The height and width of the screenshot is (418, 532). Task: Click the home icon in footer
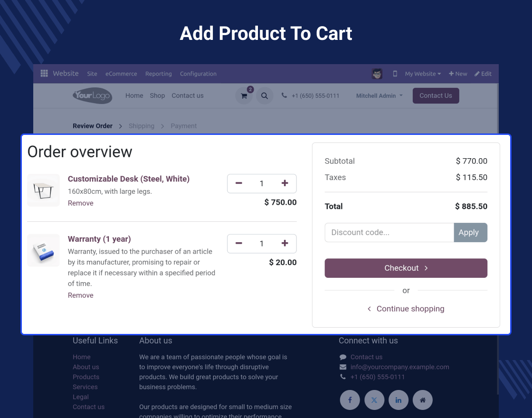(423, 400)
